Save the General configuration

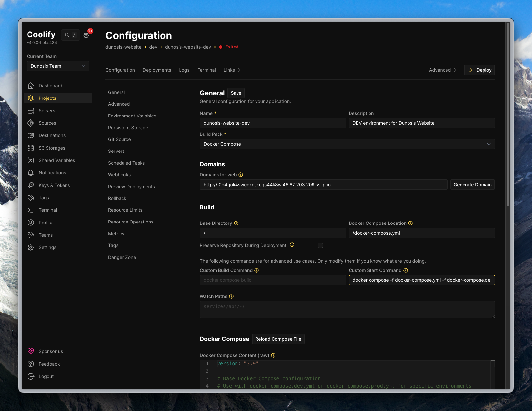236,93
